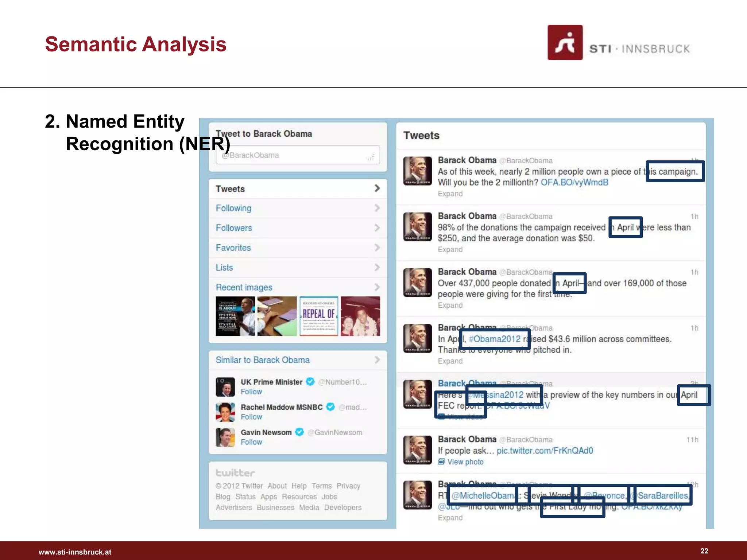
Task: Open the Favorites chevron arrow
Action: (x=377, y=248)
